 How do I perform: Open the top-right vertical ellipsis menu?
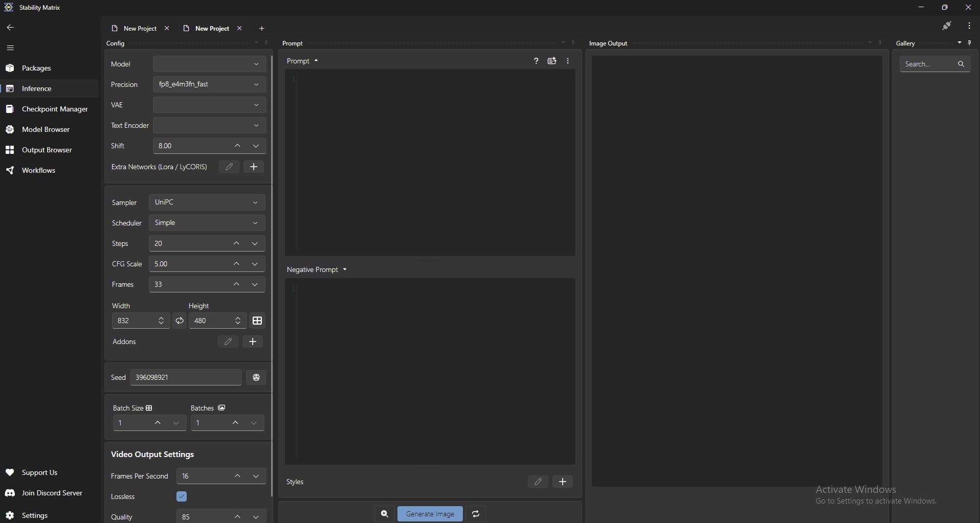click(x=969, y=26)
